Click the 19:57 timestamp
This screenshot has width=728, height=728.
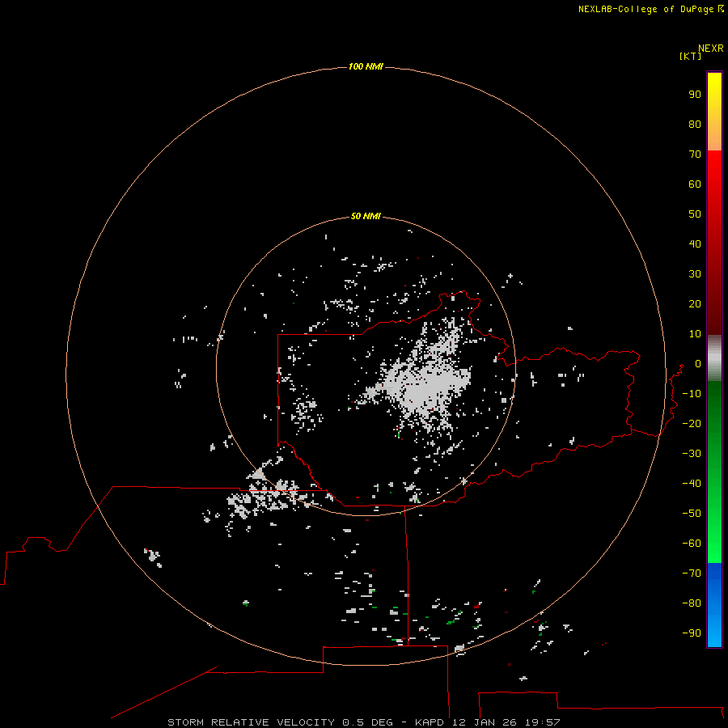(x=542, y=722)
